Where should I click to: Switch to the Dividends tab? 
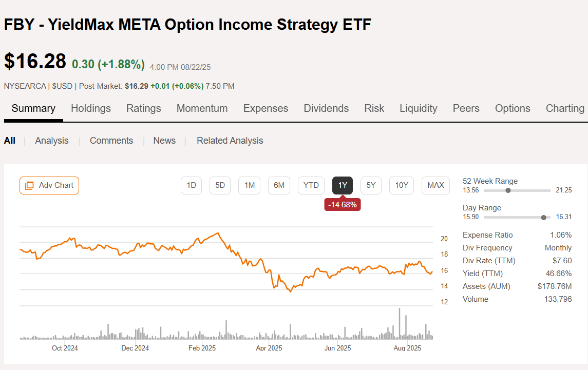[x=326, y=108]
